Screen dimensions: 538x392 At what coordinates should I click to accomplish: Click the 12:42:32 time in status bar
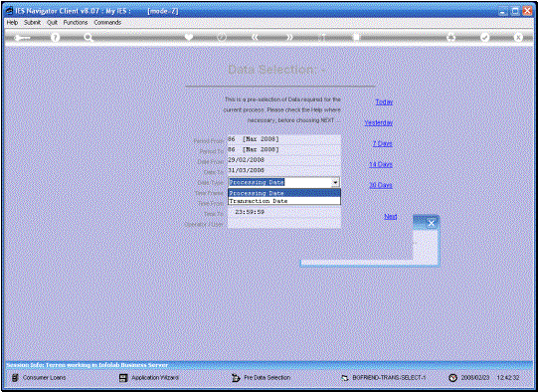[x=508, y=378]
